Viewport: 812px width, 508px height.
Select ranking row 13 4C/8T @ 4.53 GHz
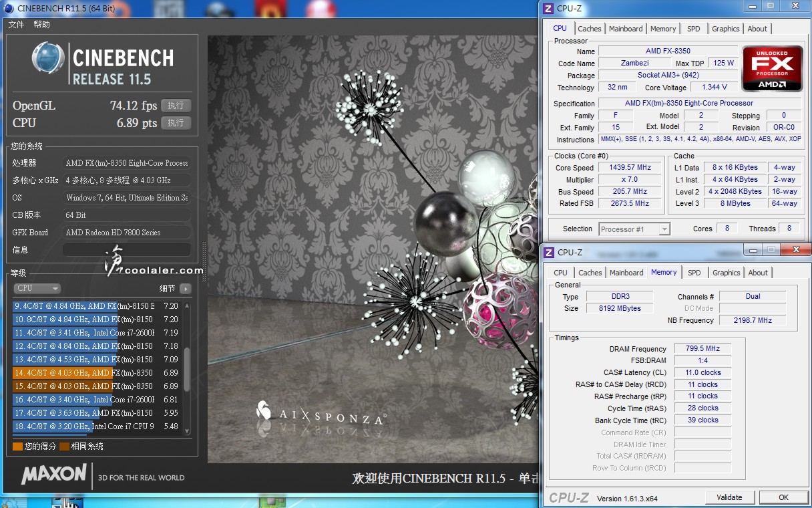pos(97,360)
